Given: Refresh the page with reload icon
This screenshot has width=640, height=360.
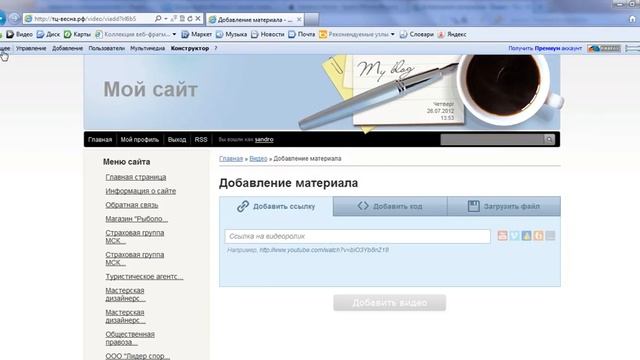Looking at the screenshot, I should pyautogui.click(x=190, y=19).
